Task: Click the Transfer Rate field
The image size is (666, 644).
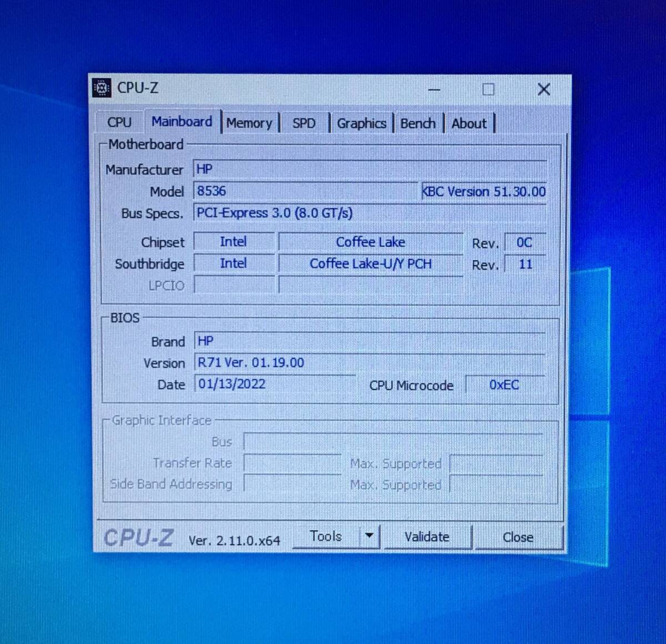Action: (292, 463)
